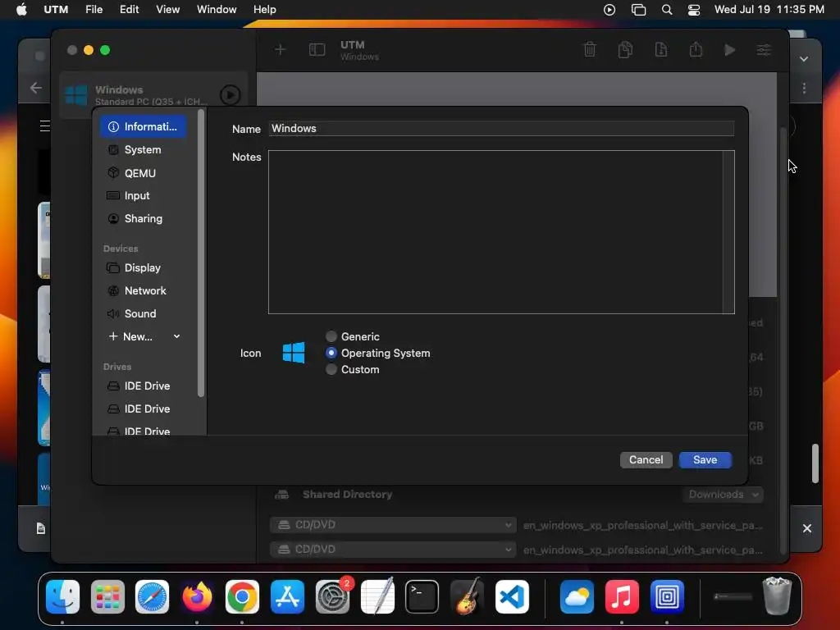840x630 pixels.
Task: Open the Display device settings
Action: [x=143, y=268]
